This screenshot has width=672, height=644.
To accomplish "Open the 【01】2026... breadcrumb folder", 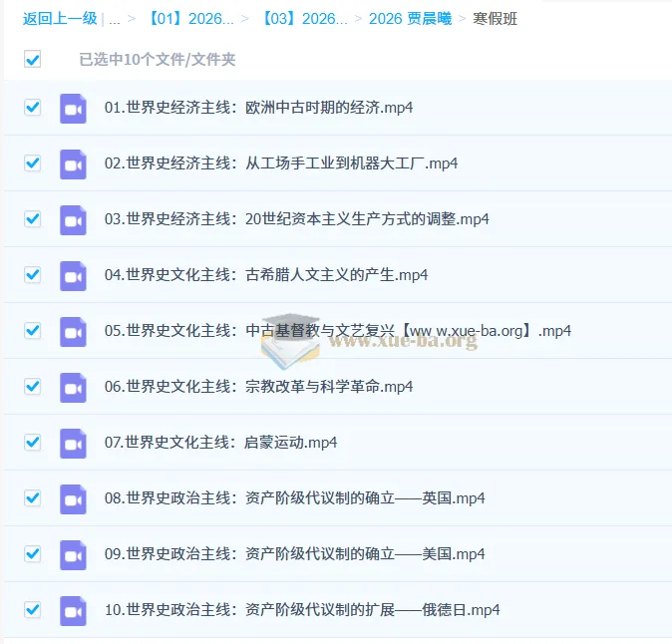I will tap(189, 19).
